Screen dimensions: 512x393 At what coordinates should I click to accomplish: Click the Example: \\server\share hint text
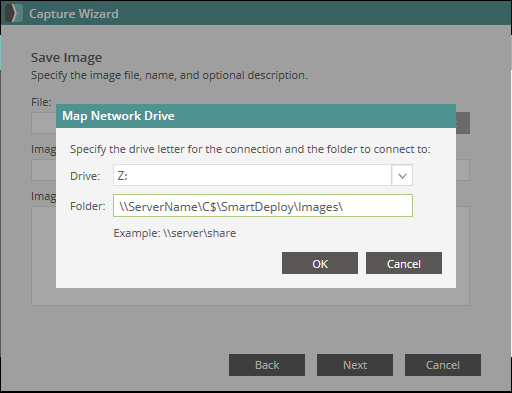pos(175,233)
